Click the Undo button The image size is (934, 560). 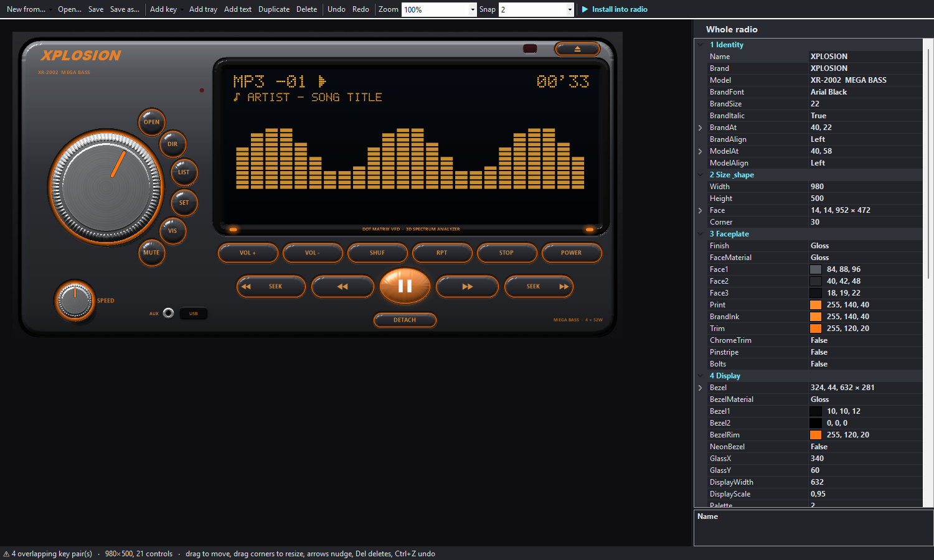[336, 9]
